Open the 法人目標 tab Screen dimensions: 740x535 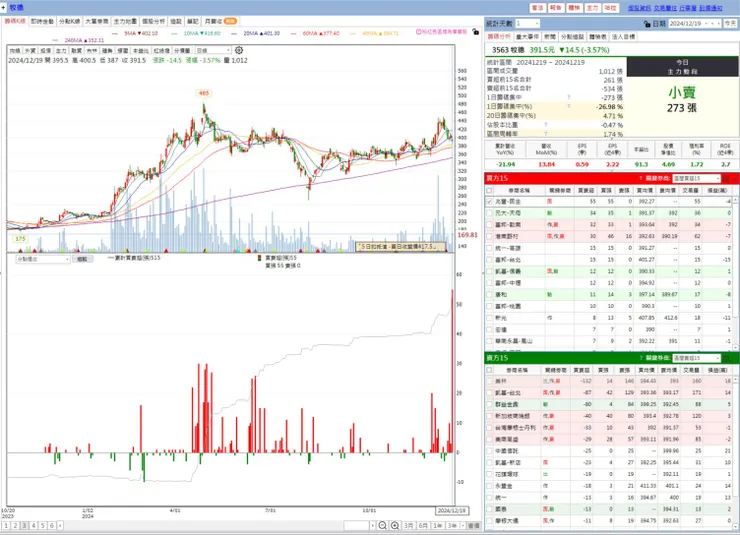coord(623,37)
